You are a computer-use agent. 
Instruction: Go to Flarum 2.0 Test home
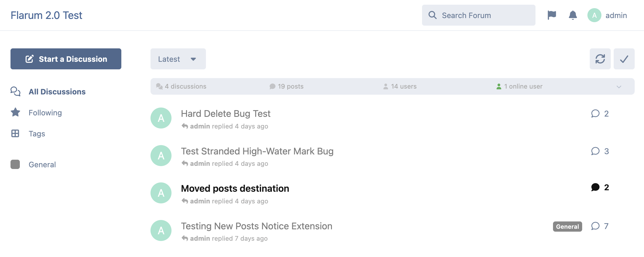(x=46, y=15)
